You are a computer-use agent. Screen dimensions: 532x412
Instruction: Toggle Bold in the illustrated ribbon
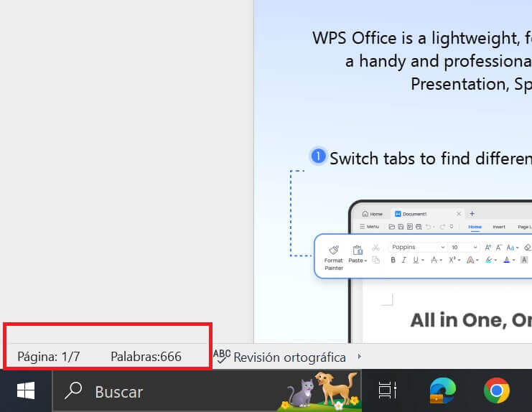(393, 260)
